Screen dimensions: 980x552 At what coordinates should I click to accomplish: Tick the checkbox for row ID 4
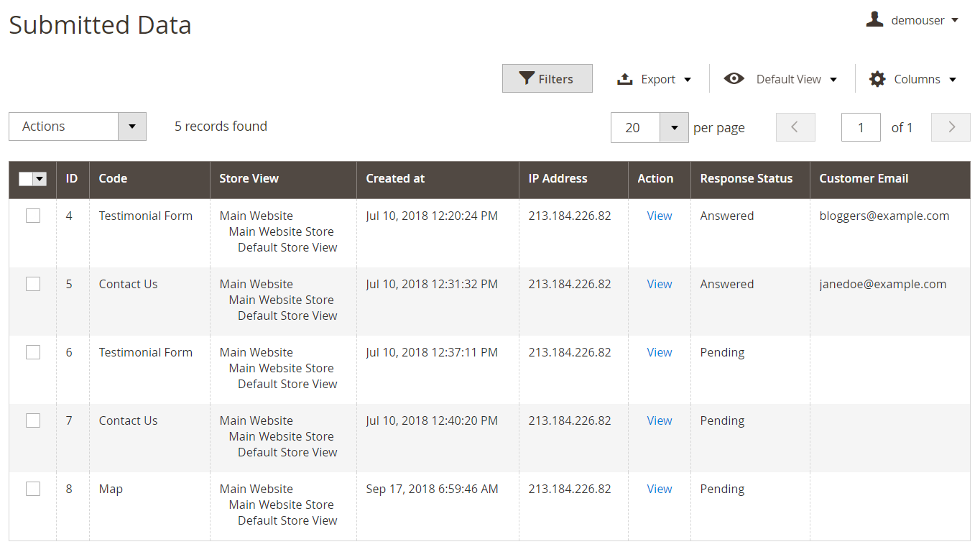pos(33,216)
